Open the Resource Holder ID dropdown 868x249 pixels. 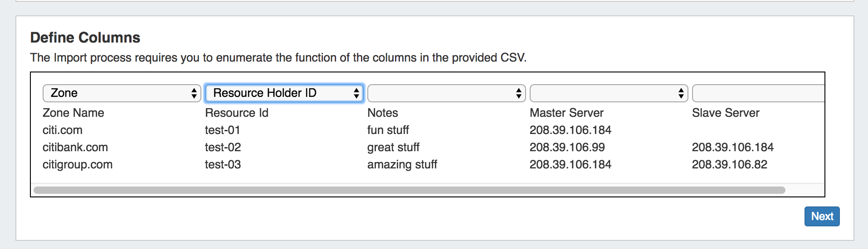(x=284, y=93)
